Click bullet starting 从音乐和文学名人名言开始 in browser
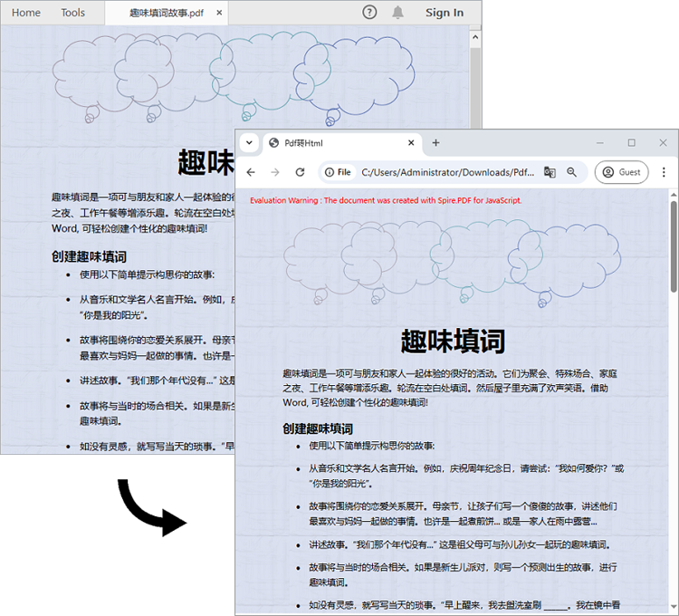This screenshot has width=679, height=616. pos(466,476)
